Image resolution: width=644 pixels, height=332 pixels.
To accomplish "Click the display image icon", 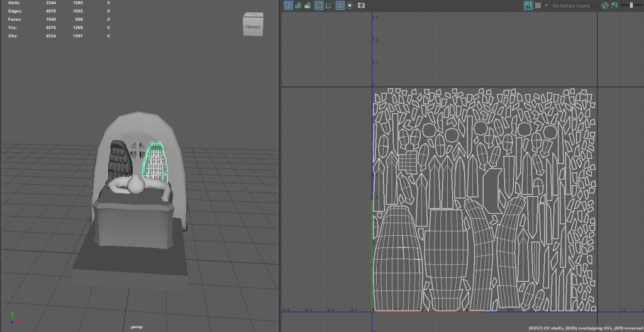I will [x=528, y=5].
